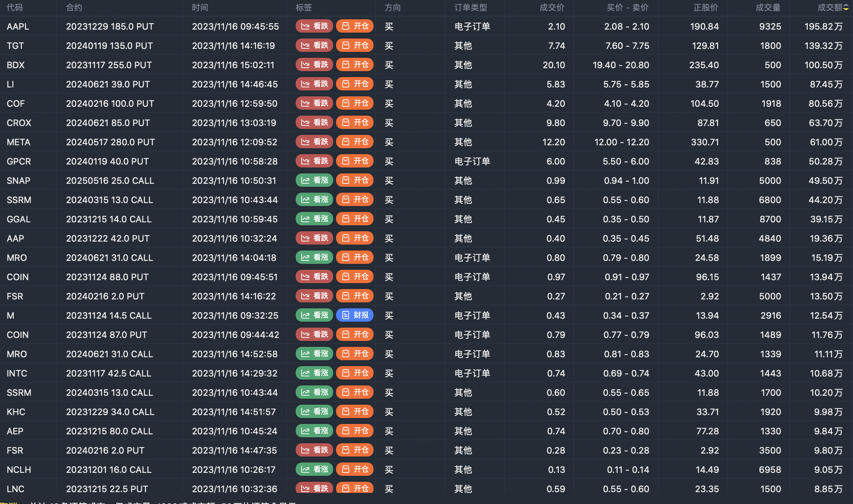Select the SNAP ticker cell
This screenshot has width=853, height=504.
[19, 180]
